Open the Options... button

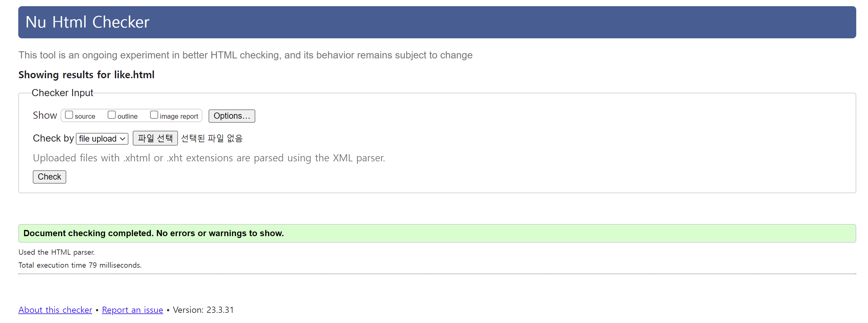point(231,116)
